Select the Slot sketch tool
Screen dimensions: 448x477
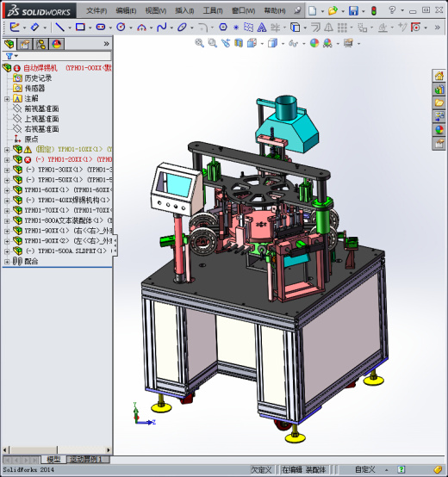coord(101,27)
